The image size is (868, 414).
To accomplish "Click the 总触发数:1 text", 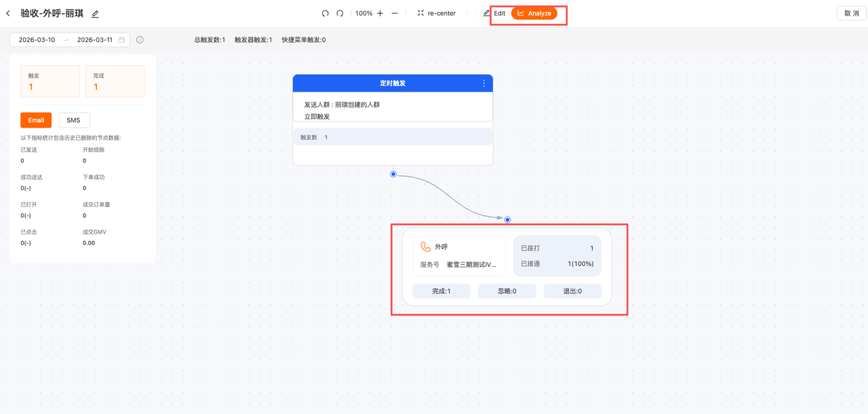I will click(x=210, y=40).
